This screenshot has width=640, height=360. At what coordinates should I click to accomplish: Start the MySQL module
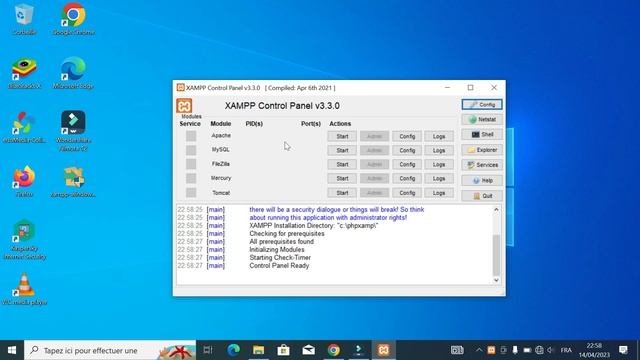(x=342, y=151)
